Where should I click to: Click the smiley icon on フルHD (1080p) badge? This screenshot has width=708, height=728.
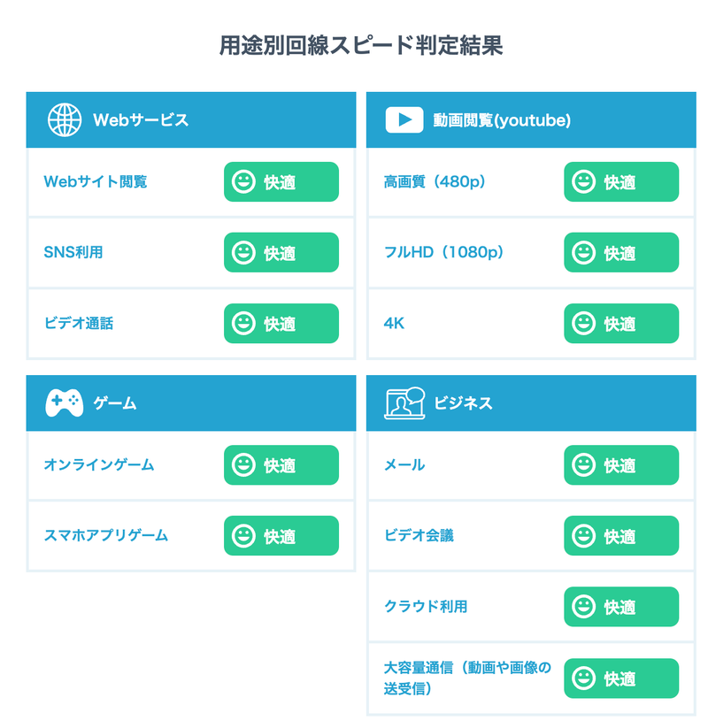pos(582,252)
